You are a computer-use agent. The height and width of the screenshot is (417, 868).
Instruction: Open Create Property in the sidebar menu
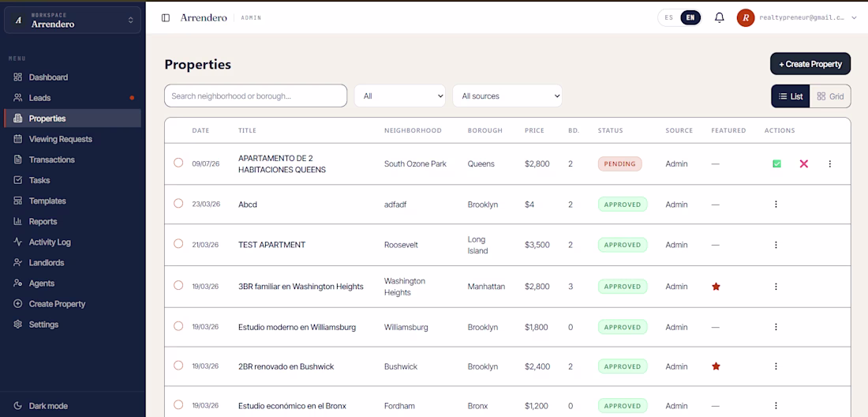point(73,304)
